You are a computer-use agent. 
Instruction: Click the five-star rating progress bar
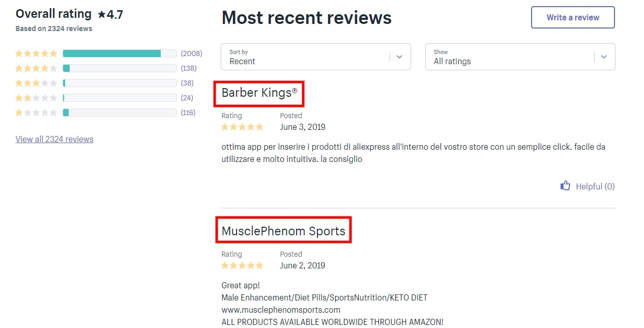click(120, 53)
